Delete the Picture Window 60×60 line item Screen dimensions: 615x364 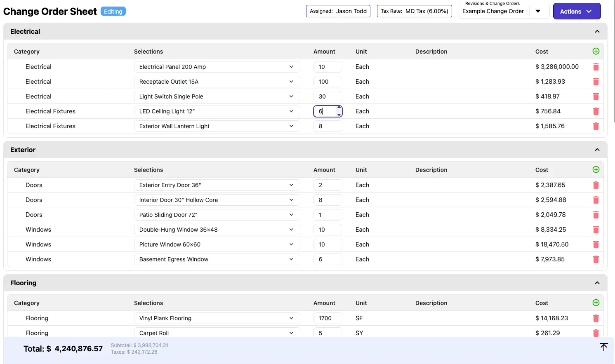coord(596,244)
